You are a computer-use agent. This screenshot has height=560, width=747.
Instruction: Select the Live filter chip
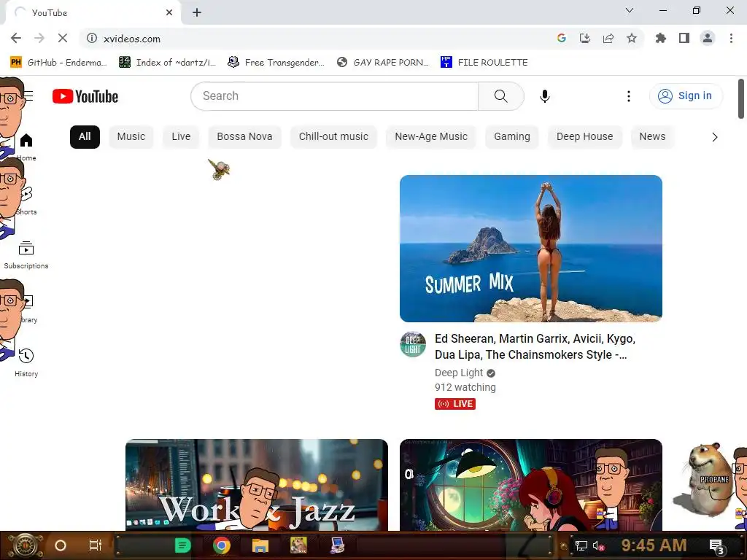coord(181,136)
